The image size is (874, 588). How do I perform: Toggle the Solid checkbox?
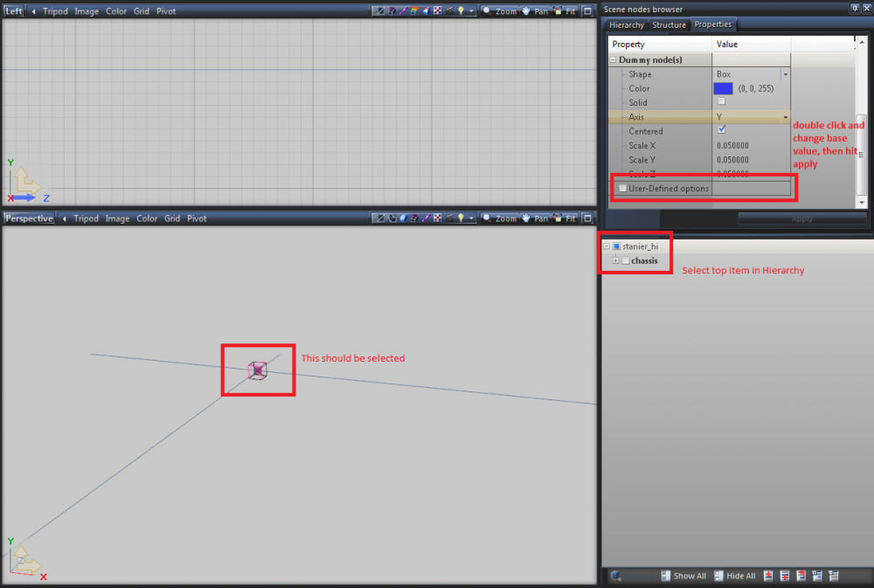pyautogui.click(x=721, y=101)
